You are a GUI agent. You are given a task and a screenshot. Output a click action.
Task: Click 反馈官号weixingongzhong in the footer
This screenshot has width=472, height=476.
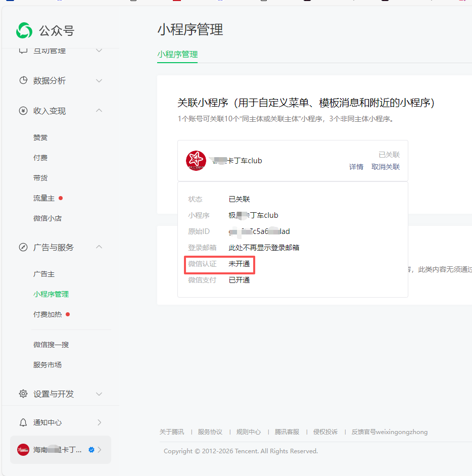tap(390, 432)
